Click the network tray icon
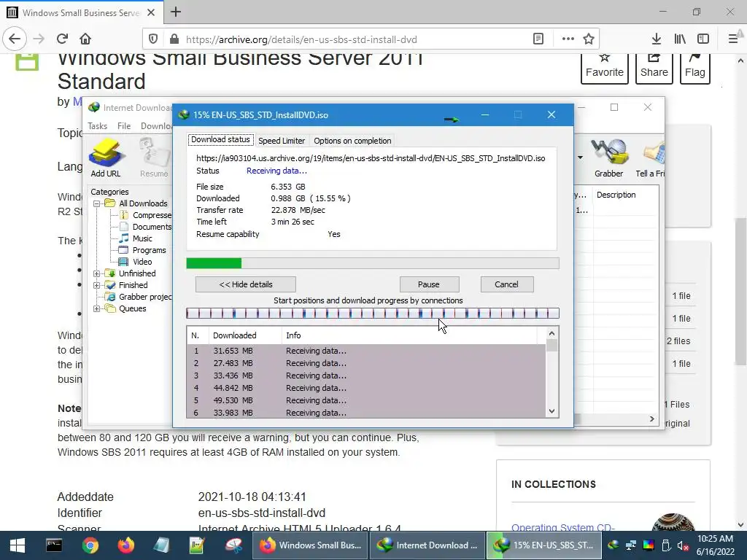Viewport: 747px width, 560px height. pos(631,545)
